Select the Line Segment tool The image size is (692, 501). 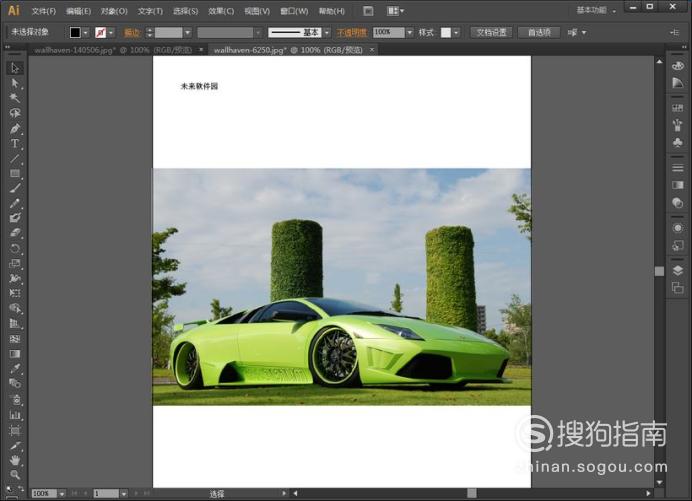pyautogui.click(x=15, y=158)
